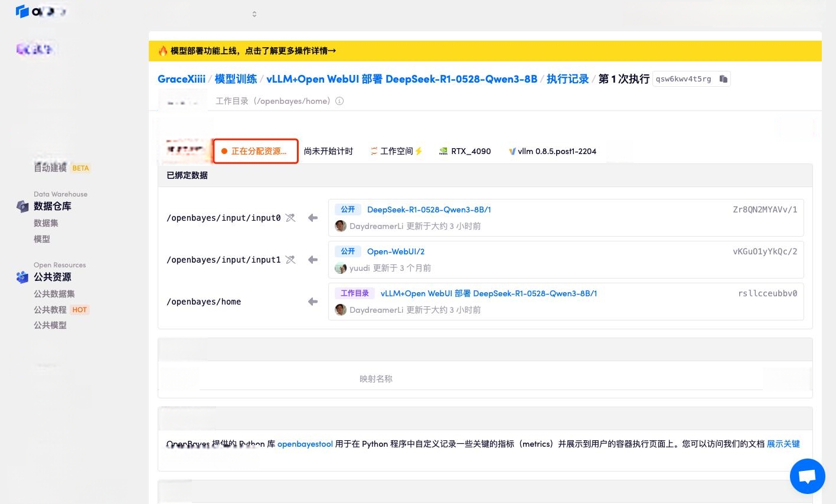Click DaydreamerLi avatar in the 工作目录 row

(x=341, y=310)
